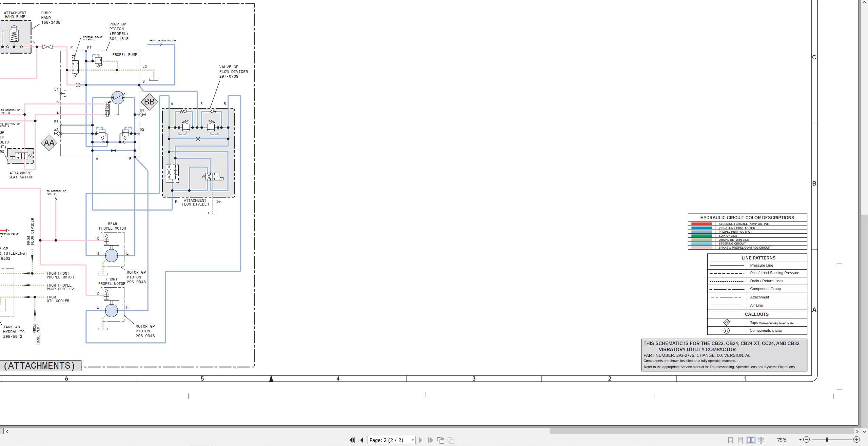The image size is (868, 446).
Task: Click the TO CONTROL GP PORT P label
Action: [x=56, y=192]
